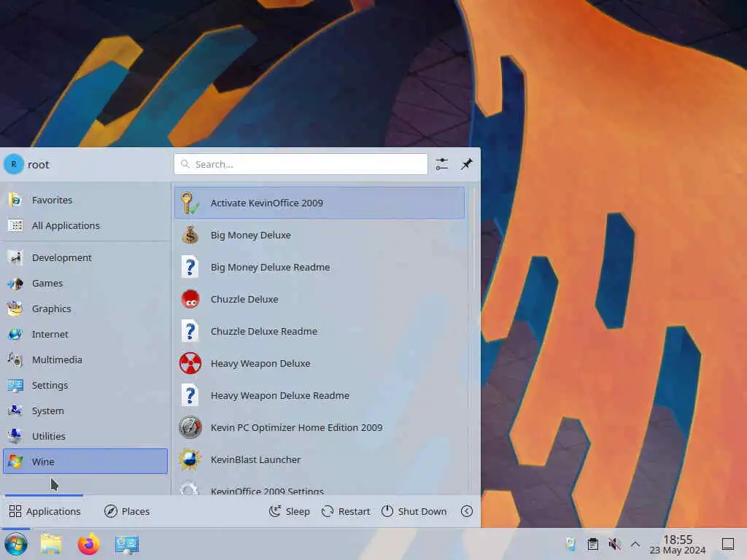Start the Heavy Weapon Deluxe radiation icon

190,363
